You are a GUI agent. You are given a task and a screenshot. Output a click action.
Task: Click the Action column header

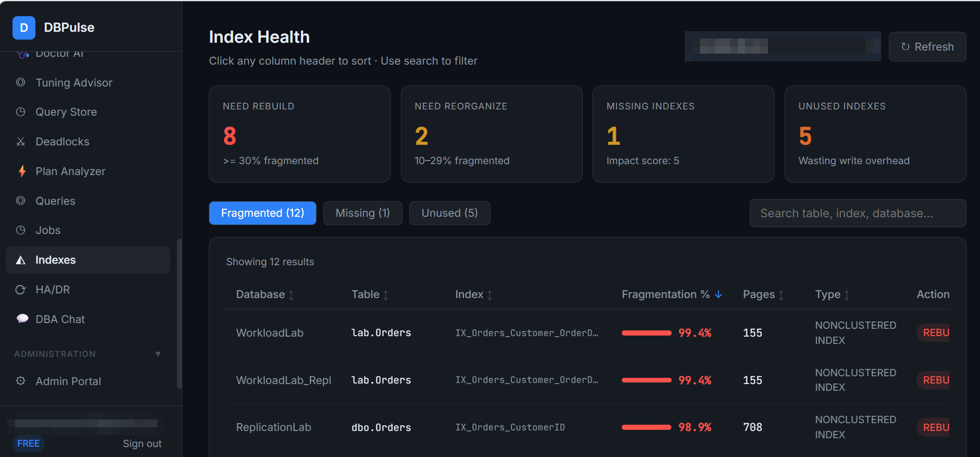[933, 294]
